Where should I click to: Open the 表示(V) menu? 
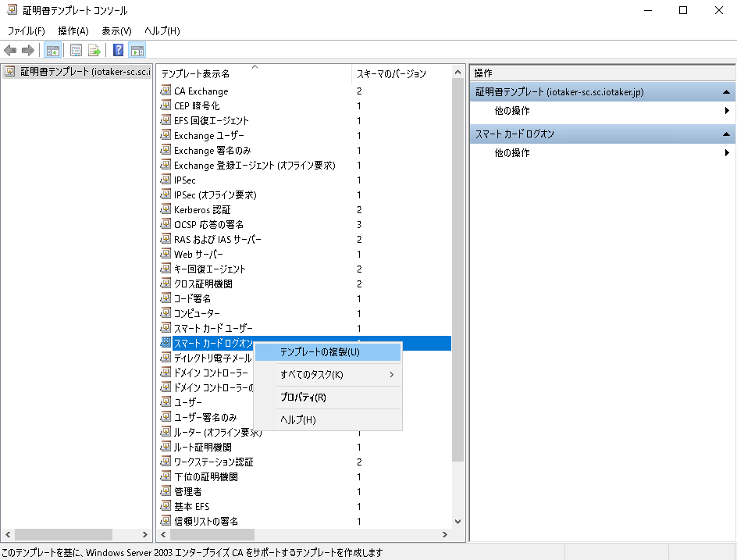[116, 30]
